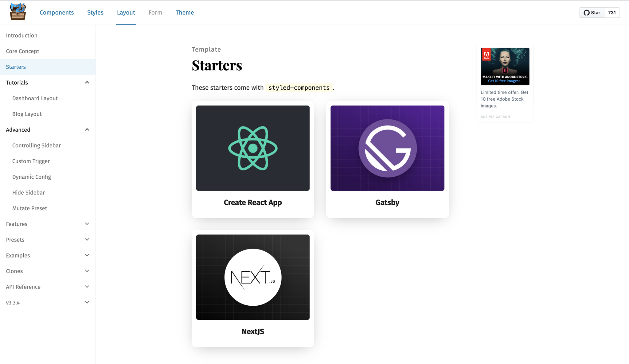The image size is (629, 364).
Task: Click the Starters page heading
Action: (x=217, y=65)
